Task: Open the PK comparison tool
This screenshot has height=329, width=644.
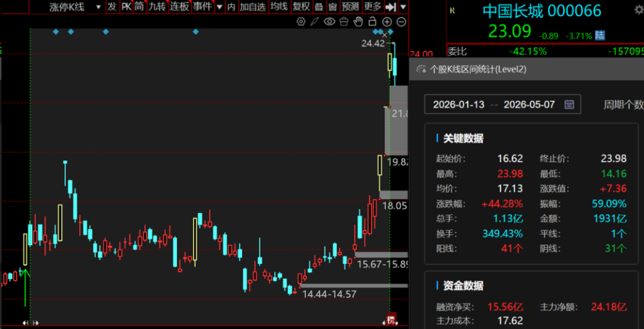Action: pyautogui.click(x=125, y=7)
